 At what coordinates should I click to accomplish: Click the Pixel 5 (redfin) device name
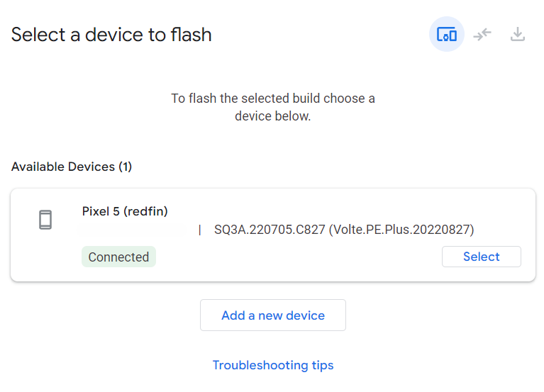pos(125,211)
